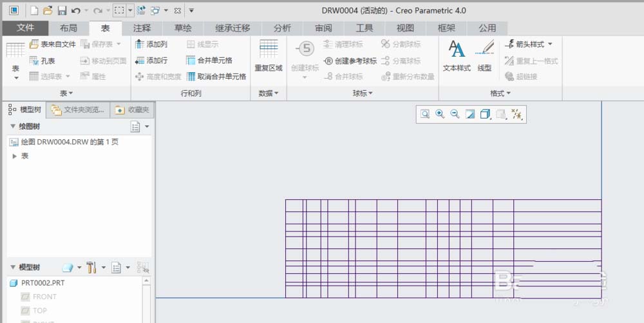Screen dimensions: 644x323
Task: Undo the last action
Action: (75, 10)
